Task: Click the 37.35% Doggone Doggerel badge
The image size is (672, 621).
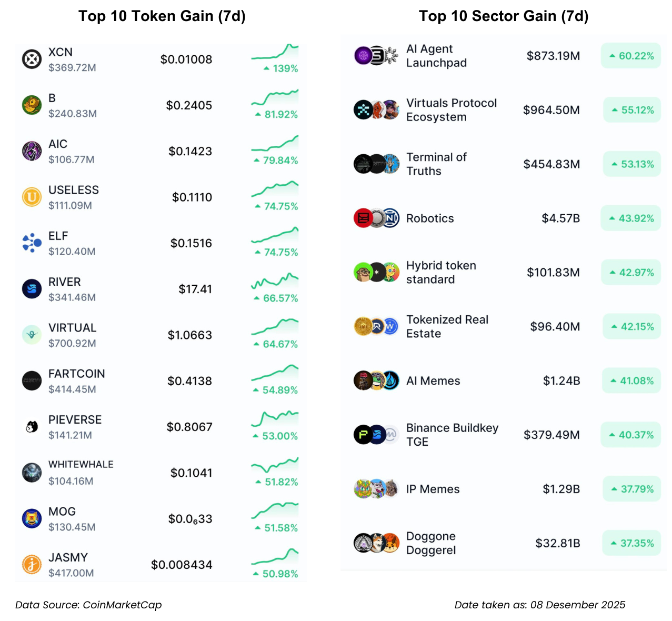Action: pos(631,543)
